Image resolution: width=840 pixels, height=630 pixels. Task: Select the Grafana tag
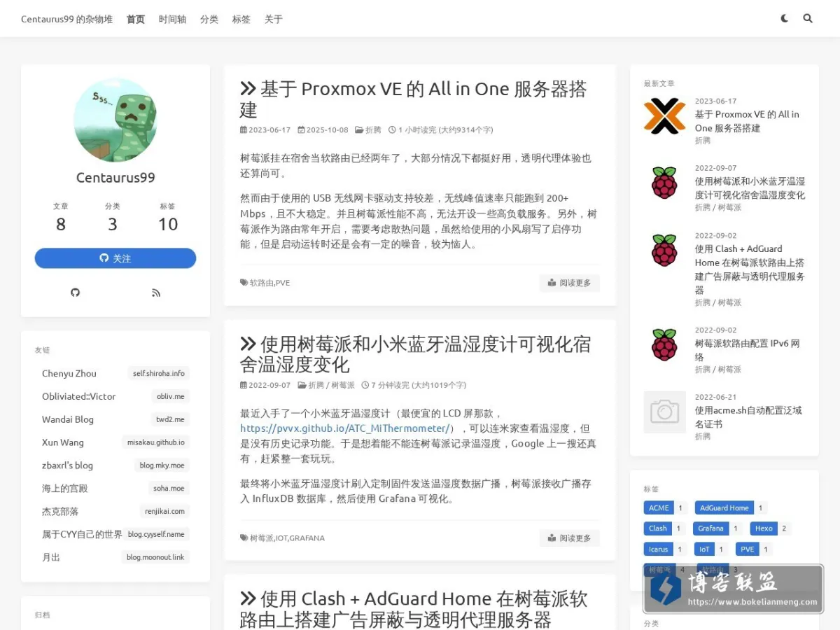click(710, 528)
